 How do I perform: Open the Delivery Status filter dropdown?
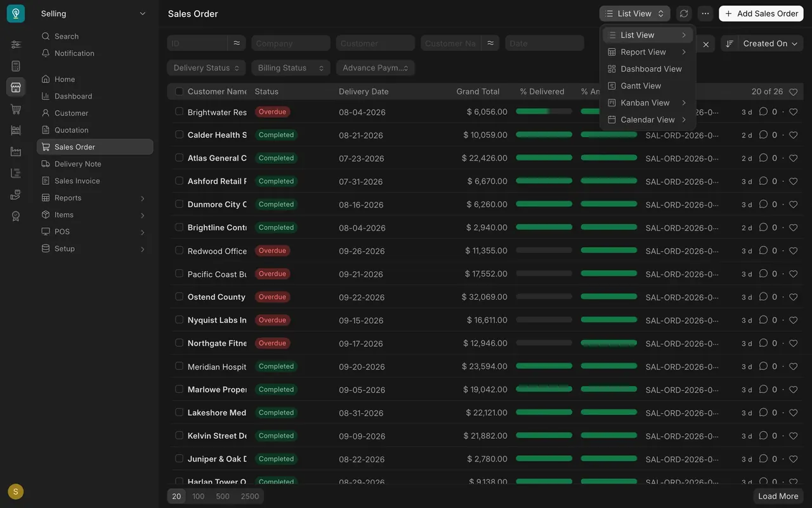[206, 68]
